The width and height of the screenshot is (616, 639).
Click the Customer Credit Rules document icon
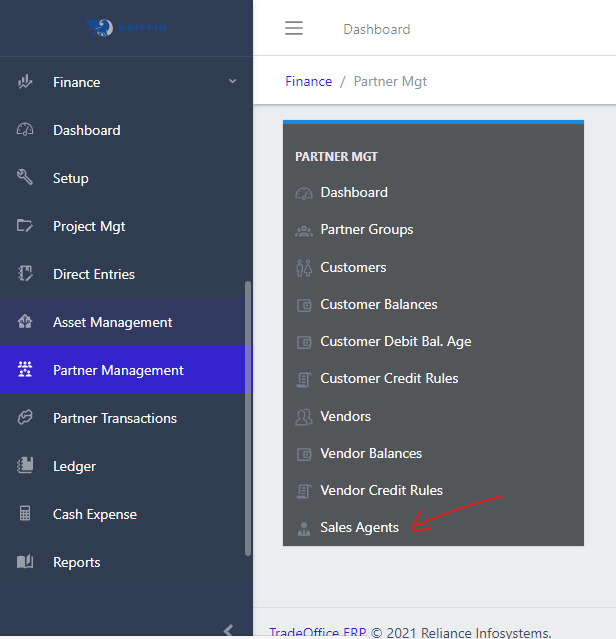coord(304,379)
